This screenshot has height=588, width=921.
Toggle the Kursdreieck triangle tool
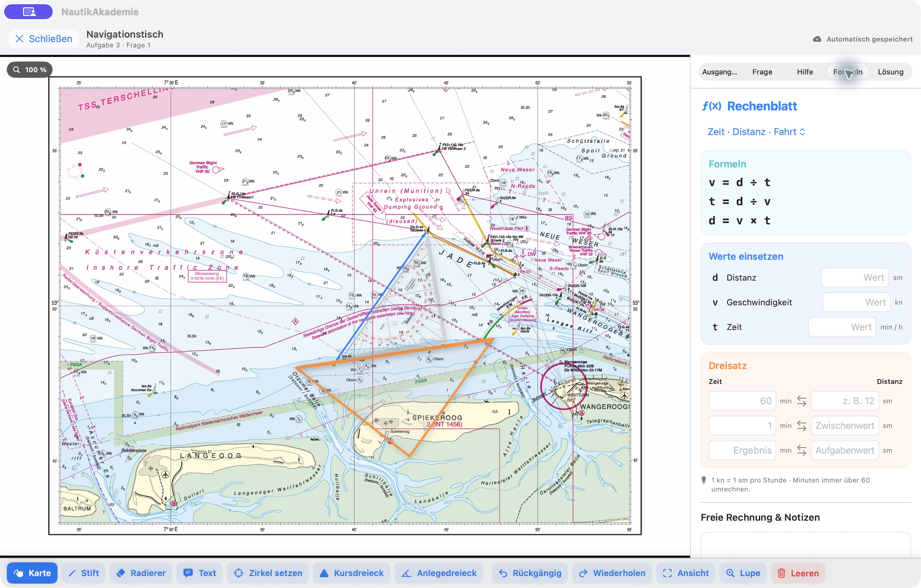(351, 573)
